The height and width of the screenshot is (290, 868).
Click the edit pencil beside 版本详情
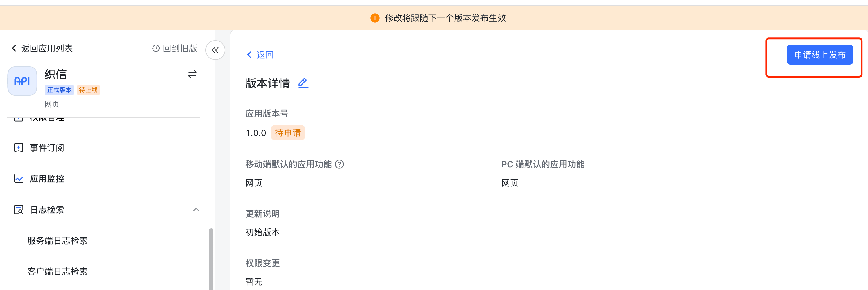pyautogui.click(x=303, y=83)
